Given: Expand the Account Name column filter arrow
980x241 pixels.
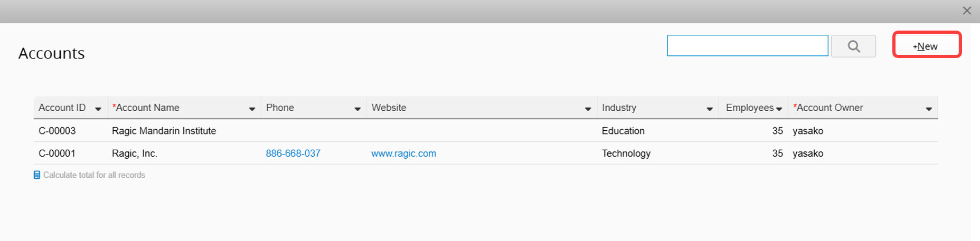Looking at the screenshot, I should (x=252, y=109).
